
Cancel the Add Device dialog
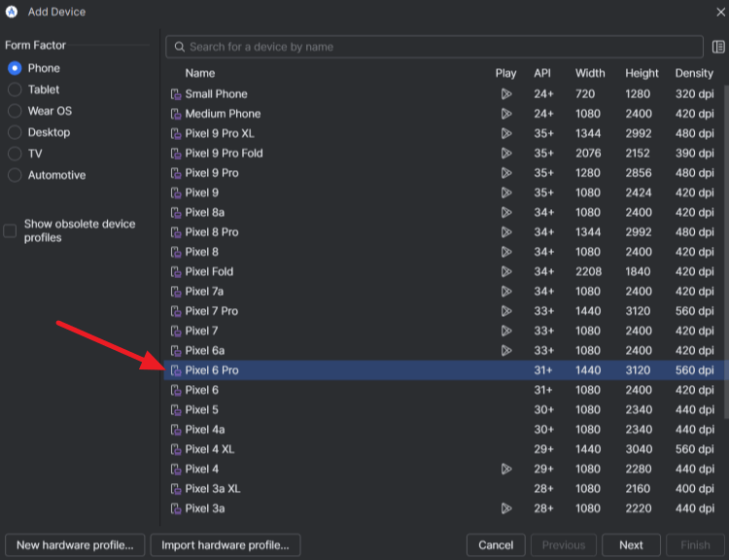[496, 545]
